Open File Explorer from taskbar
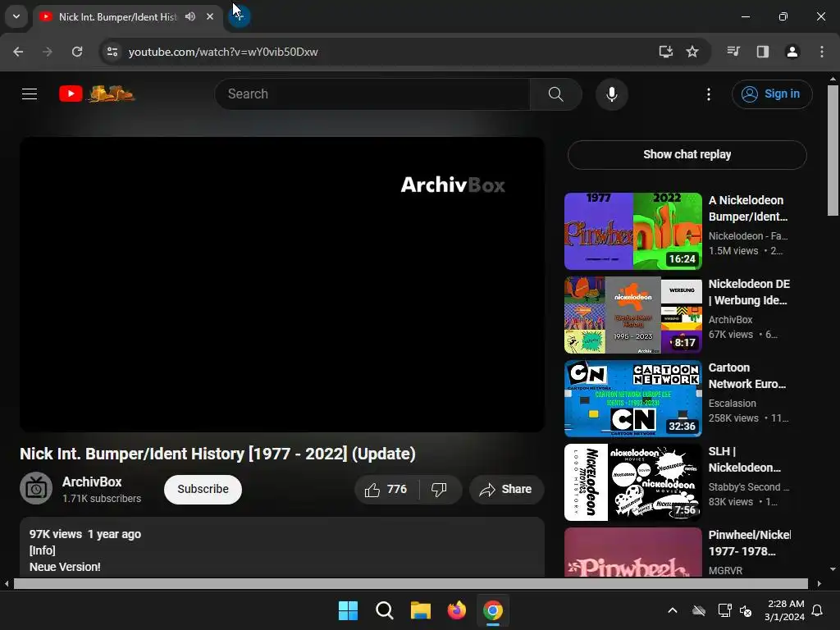Image resolution: width=840 pixels, height=630 pixels. click(x=421, y=610)
